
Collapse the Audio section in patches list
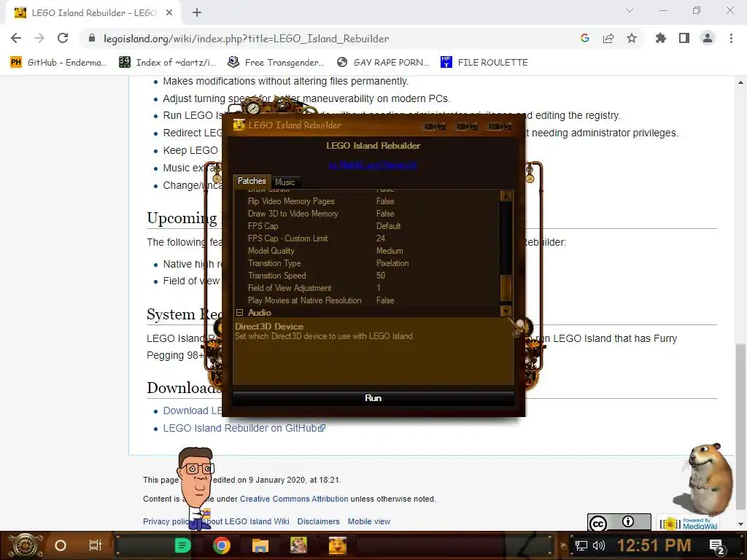pyautogui.click(x=239, y=313)
